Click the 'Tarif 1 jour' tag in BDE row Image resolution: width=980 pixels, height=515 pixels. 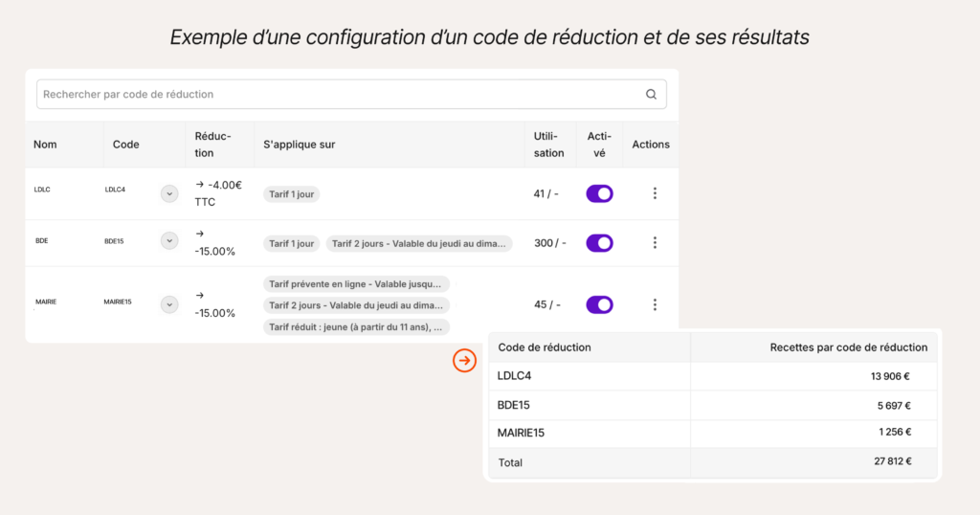click(291, 243)
